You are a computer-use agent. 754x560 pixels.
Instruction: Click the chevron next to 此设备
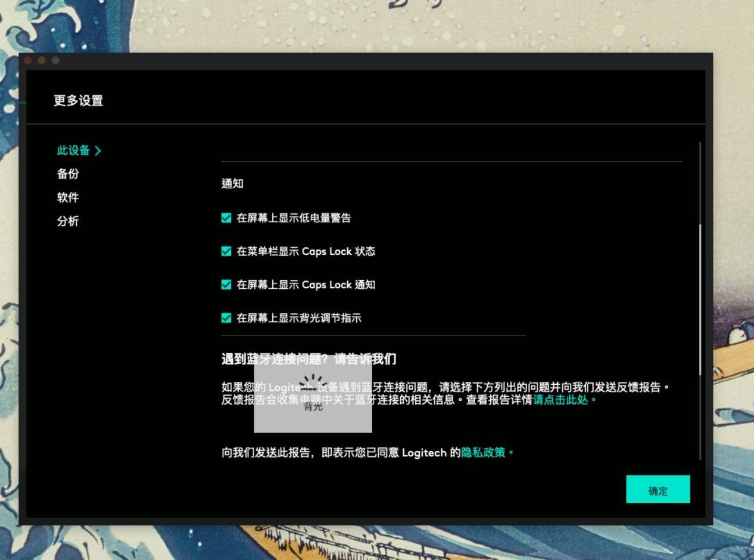pos(98,151)
